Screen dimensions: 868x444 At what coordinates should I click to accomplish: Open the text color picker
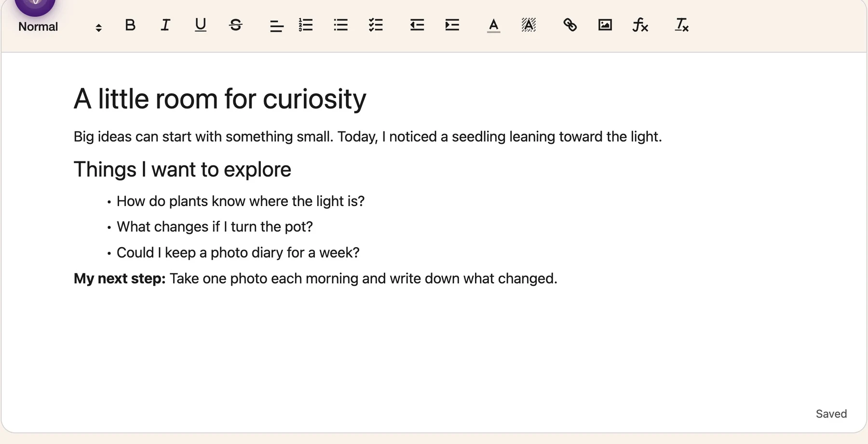pos(493,25)
